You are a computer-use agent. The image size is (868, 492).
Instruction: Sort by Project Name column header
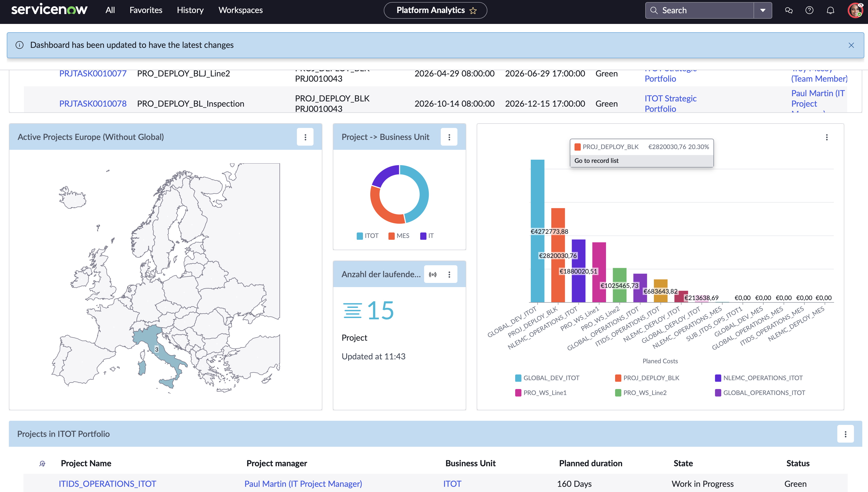coord(86,464)
